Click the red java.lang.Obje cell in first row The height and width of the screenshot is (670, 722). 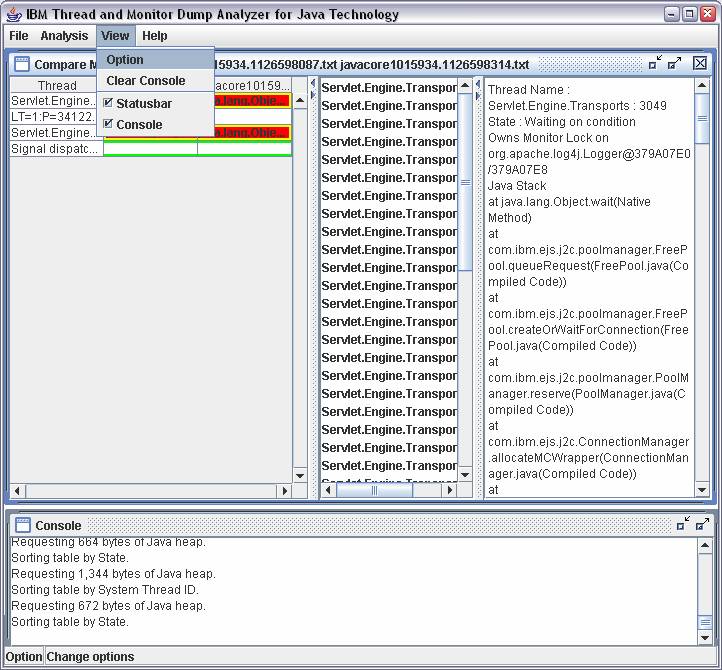pyautogui.click(x=251, y=101)
